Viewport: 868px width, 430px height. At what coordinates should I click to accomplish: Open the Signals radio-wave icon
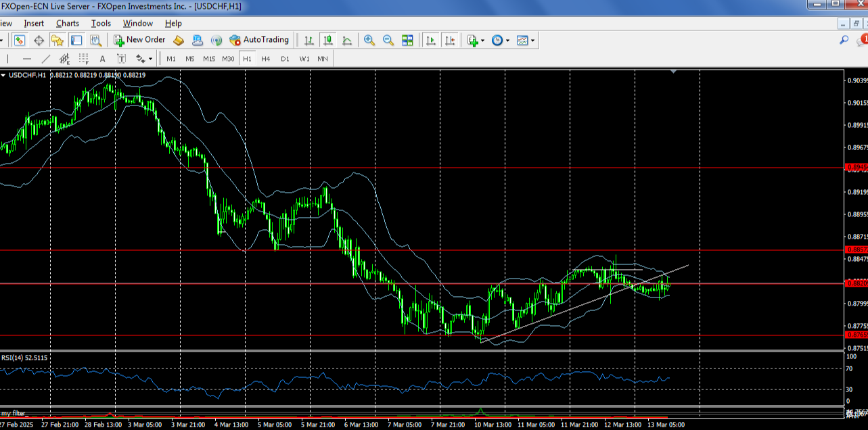pos(216,41)
